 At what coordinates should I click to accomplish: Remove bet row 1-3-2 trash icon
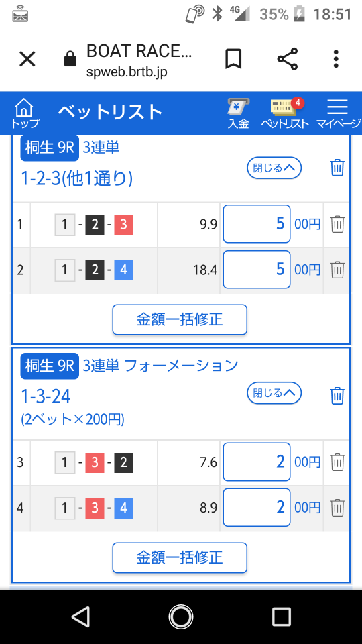click(337, 462)
